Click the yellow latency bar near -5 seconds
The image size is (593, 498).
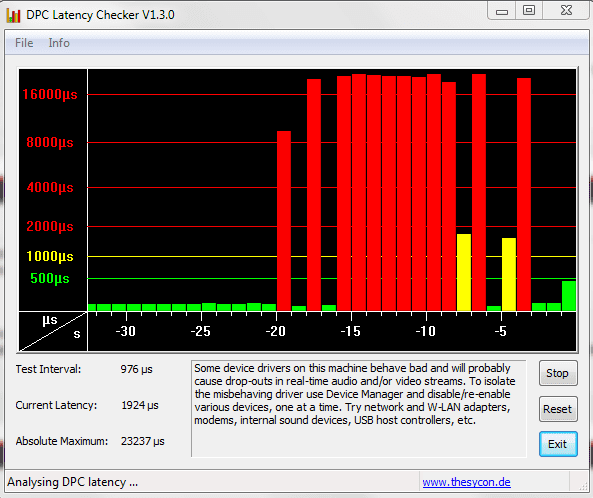coord(509,274)
